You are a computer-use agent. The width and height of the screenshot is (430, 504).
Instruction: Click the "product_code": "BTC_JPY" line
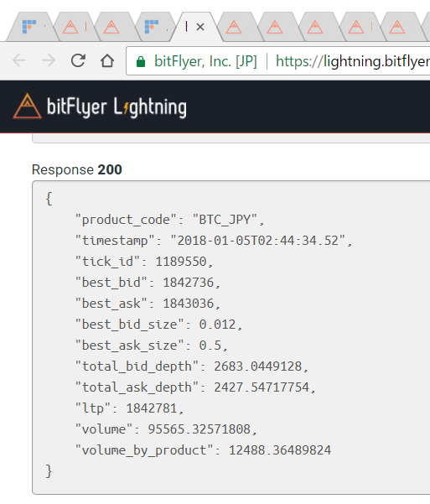click(x=169, y=221)
